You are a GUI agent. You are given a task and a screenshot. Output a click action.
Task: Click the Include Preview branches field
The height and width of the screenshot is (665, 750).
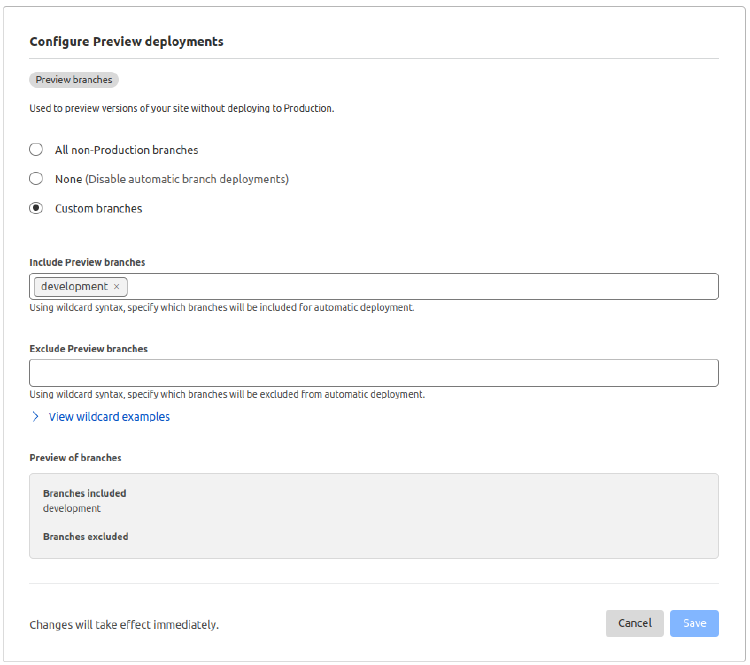[x=420, y=287]
